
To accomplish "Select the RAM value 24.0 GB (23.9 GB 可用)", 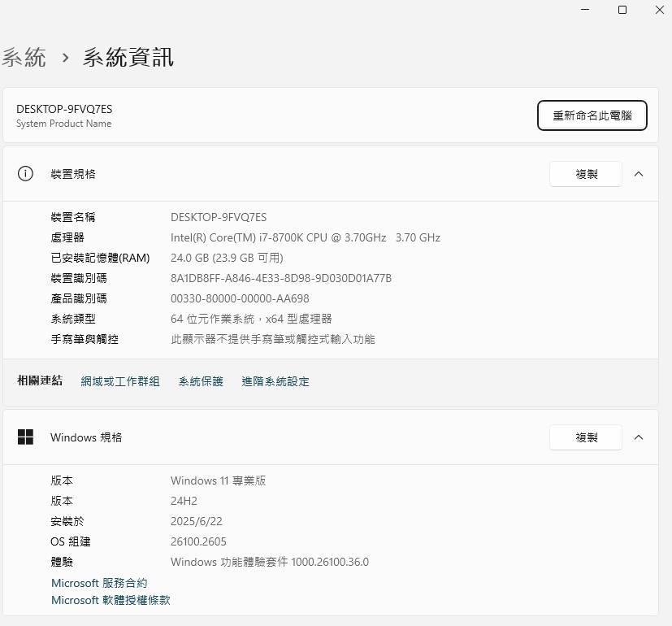I will pos(227,258).
